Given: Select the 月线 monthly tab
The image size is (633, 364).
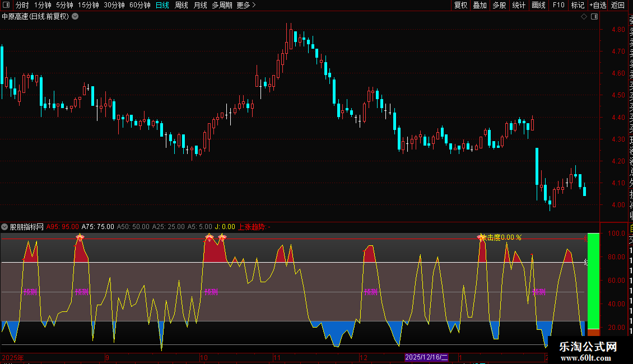Looking at the screenshot, I should pos(200,5).
